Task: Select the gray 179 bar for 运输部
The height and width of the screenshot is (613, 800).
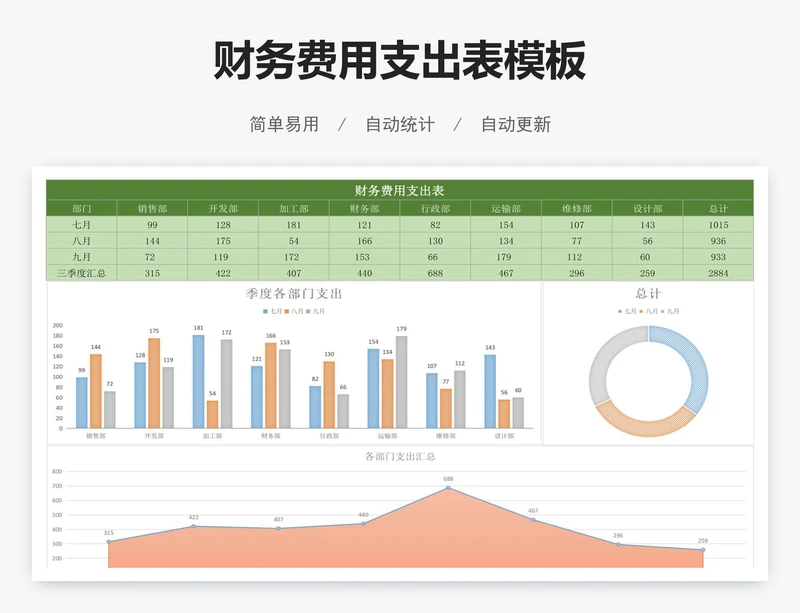Action: coord(402,382)
